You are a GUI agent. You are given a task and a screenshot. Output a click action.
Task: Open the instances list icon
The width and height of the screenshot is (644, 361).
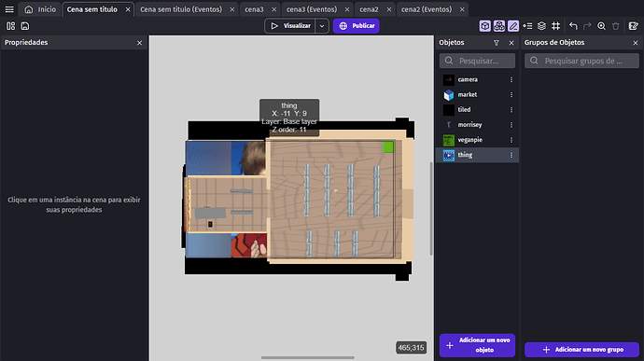click(527, 26)
